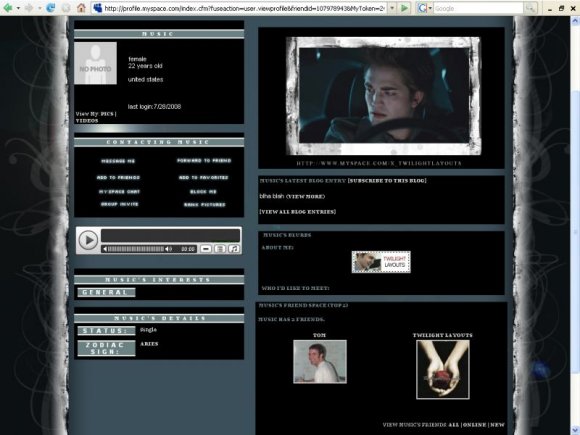
Task: Click the Tom friend name link
Action: point(320,335)
